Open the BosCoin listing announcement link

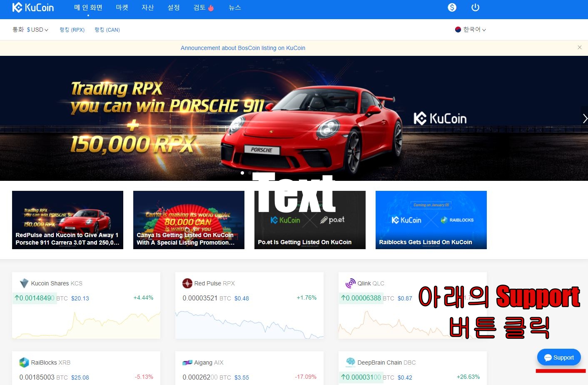click(x=243, y=48)
